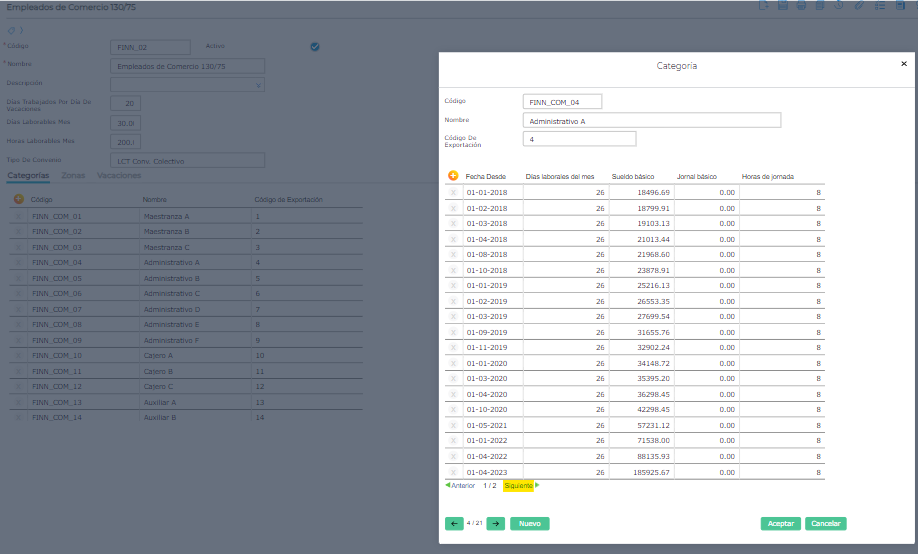Image resolution: width=918 pixels, height=554 pixels.
Task: Click the Nombre field containing Administrativo A
Action: (x=651, y=120)
